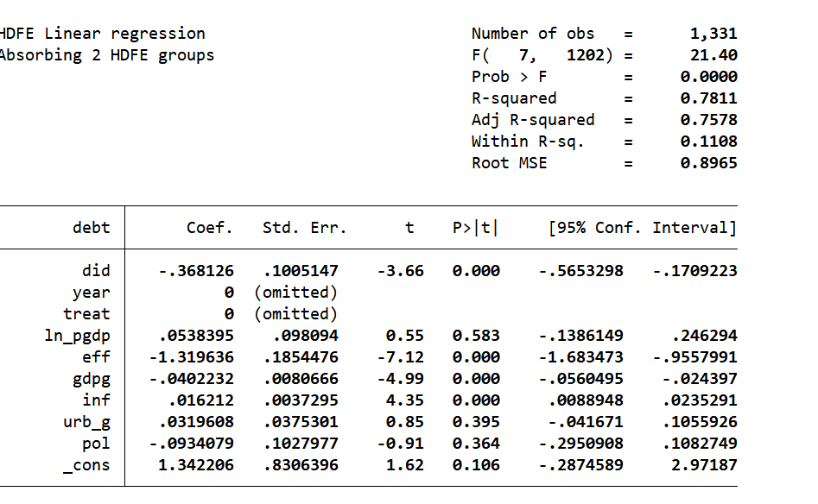This screenshot has width=818, height=504.
Task: Select the HDFE Linear regression title text
Action: tap(103, 34)
